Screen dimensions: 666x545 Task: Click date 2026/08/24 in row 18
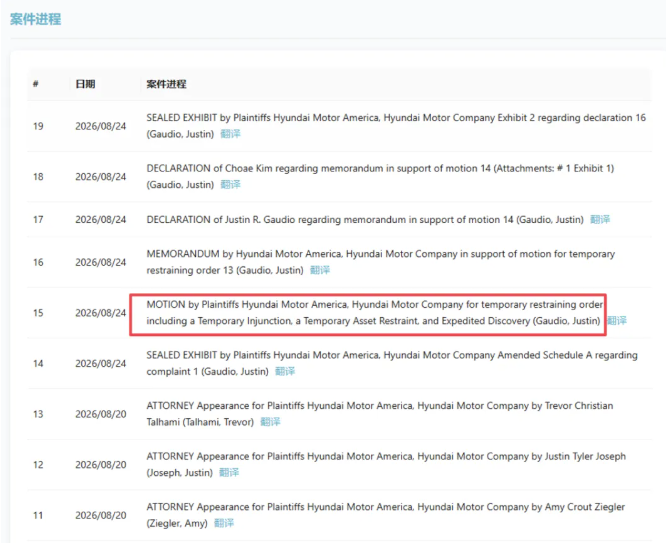(101, 177)
